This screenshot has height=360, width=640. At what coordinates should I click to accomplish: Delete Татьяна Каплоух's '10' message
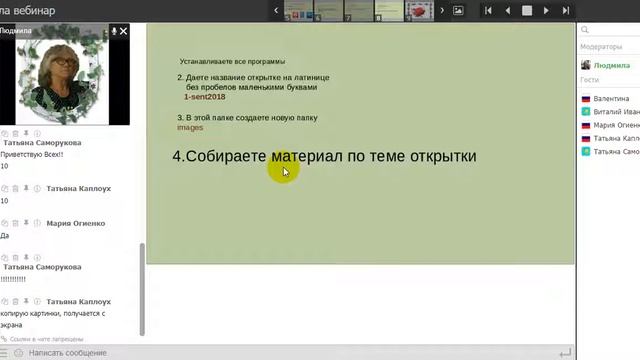click(16, 189)
